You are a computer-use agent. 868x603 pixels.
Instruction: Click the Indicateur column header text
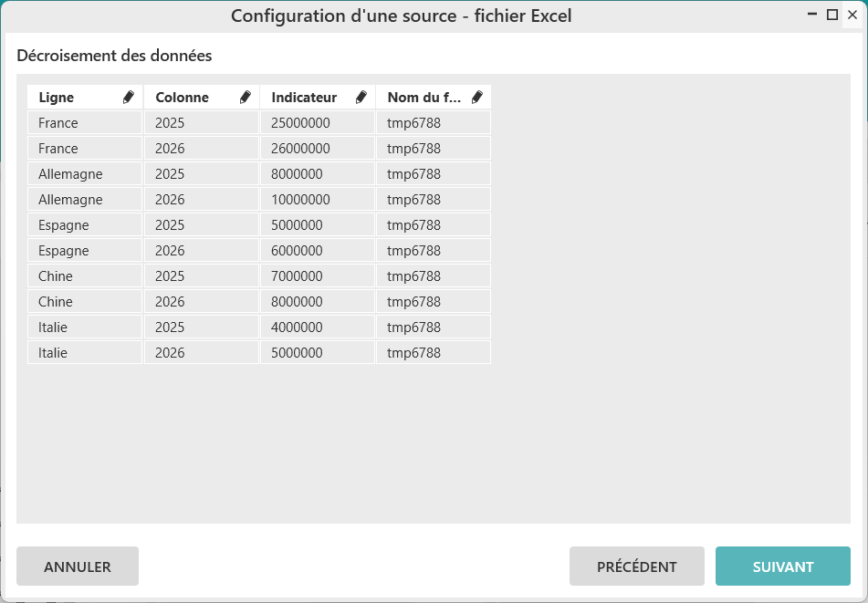[x=304, y=98]
